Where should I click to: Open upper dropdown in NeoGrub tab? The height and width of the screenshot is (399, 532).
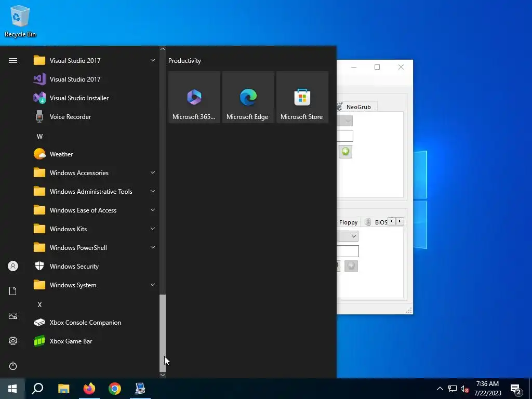coord(345,121)
